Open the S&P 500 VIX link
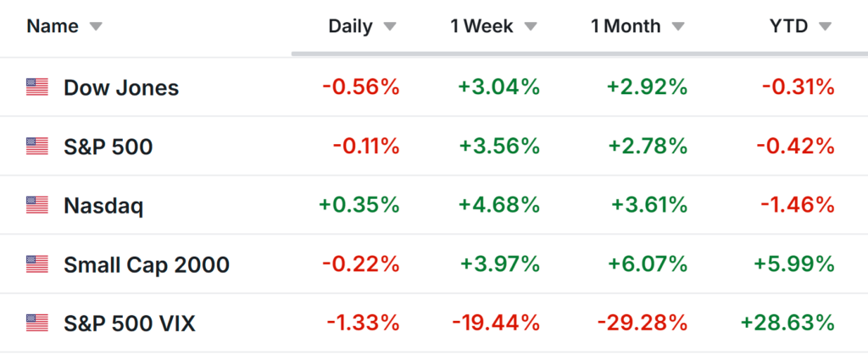 click(x=130, y=323)
